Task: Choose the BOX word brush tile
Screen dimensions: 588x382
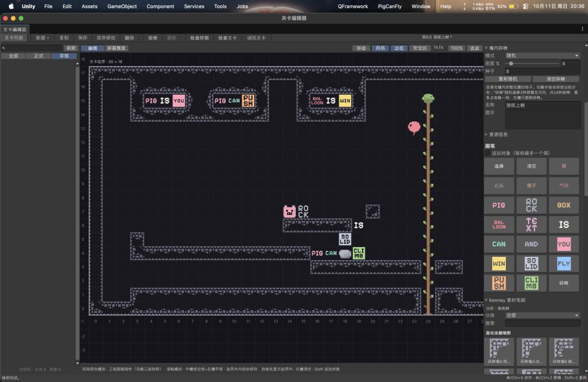Action: [x=563, y=205]
